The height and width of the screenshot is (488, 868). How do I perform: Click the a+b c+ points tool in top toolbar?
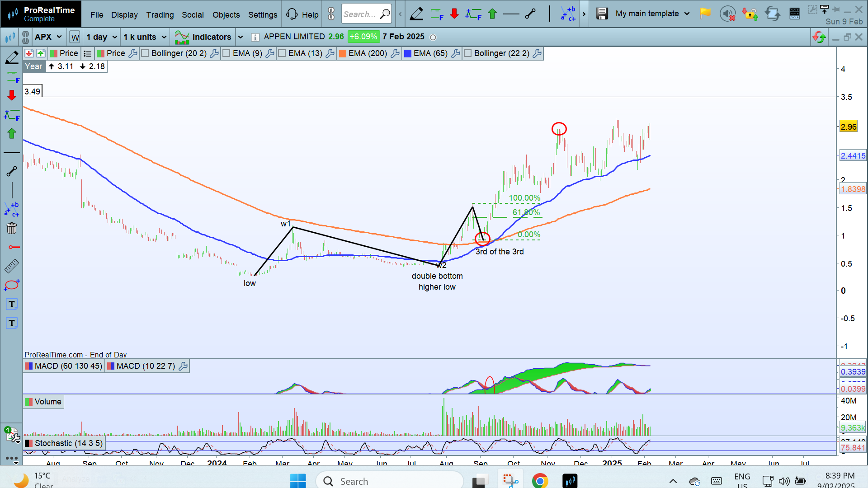click(x=568, y=14)
